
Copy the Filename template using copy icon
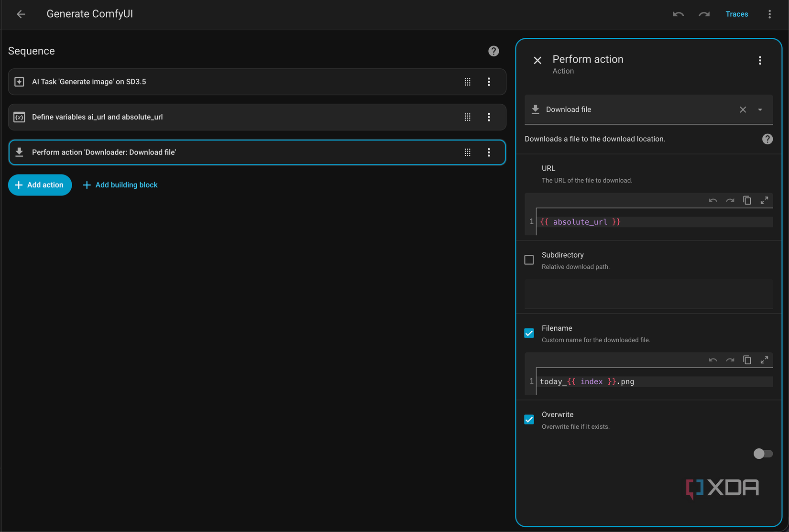pyautogui.click(x=747, y=360)
